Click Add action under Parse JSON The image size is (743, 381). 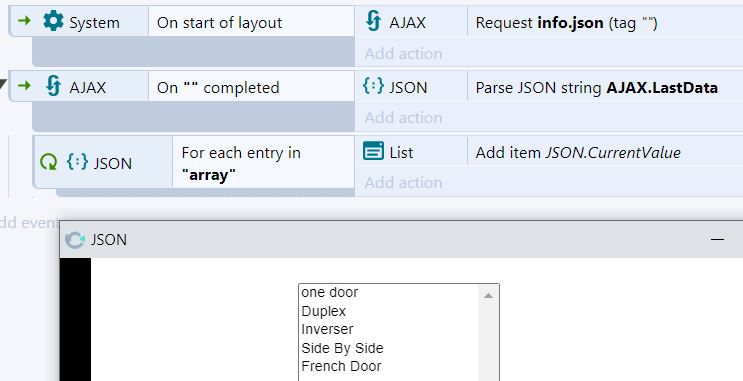click(x=403, y=118)
